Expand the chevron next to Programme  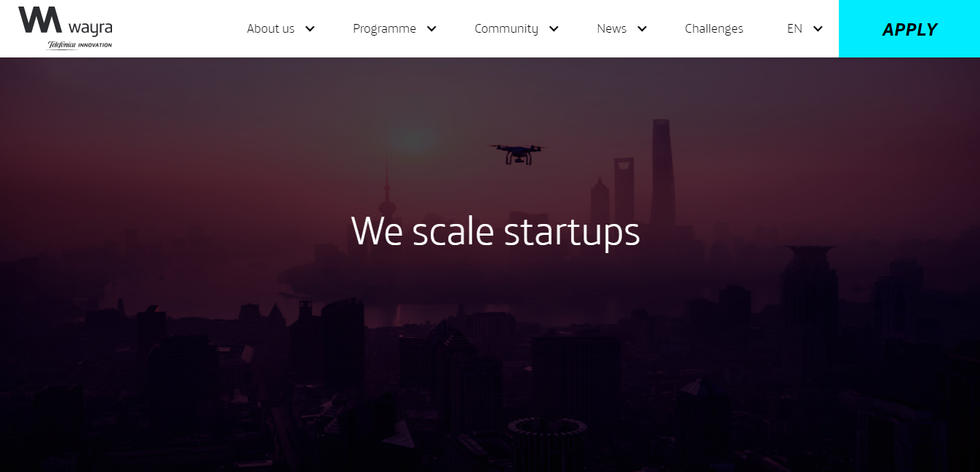pos(431,28)
